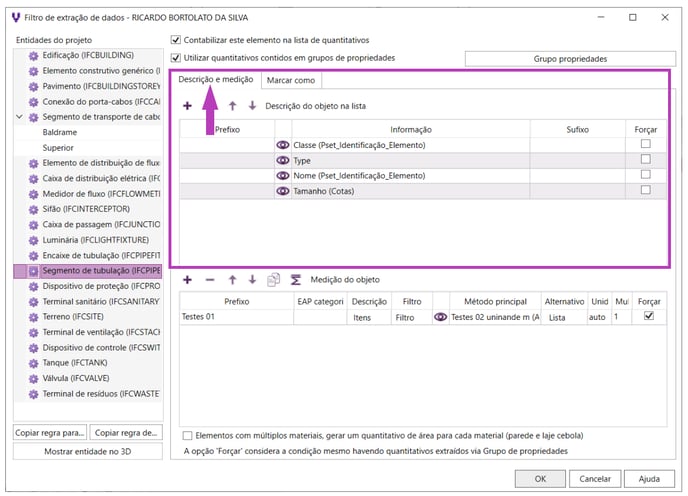
Task: Move measurement row up arrow
Action: 233,280
